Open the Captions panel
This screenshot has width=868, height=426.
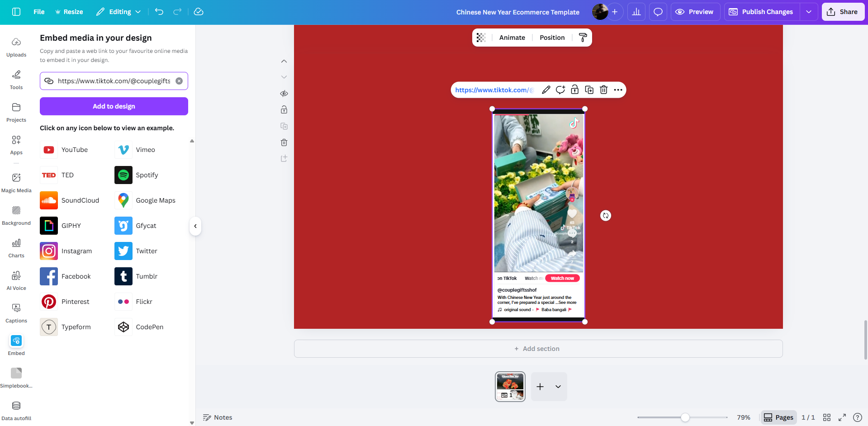(x=16, y=311)
